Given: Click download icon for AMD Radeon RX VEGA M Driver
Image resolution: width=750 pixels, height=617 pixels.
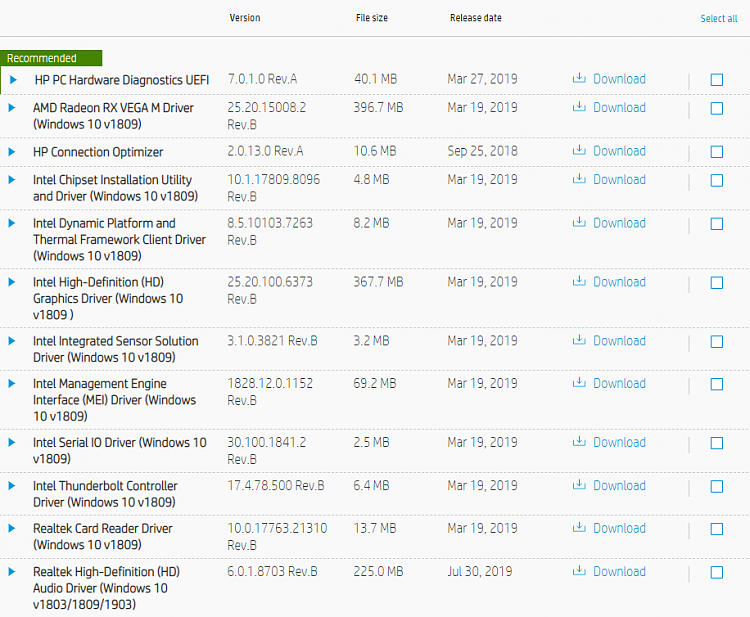Looking at the screenshot, I should (579, 108).
